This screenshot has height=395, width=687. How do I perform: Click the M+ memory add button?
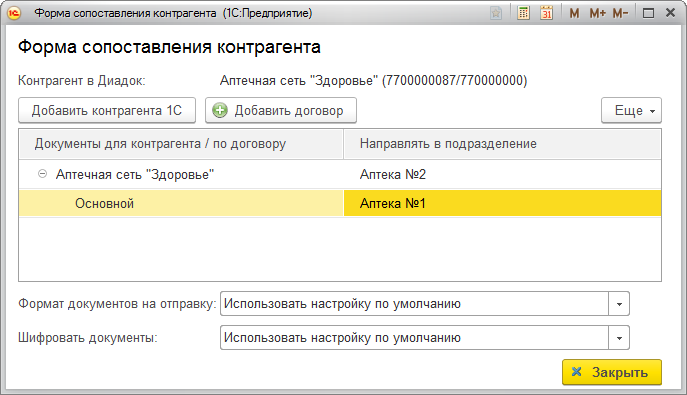coord(597,14)
